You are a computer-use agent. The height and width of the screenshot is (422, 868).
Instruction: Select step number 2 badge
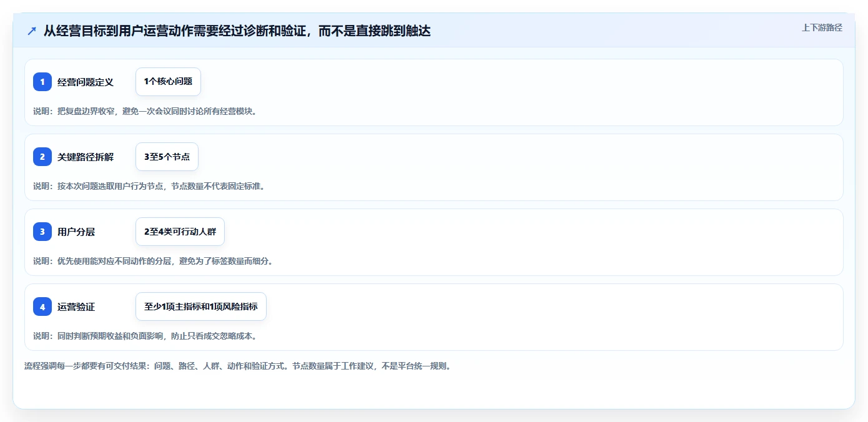click(42, 157)
